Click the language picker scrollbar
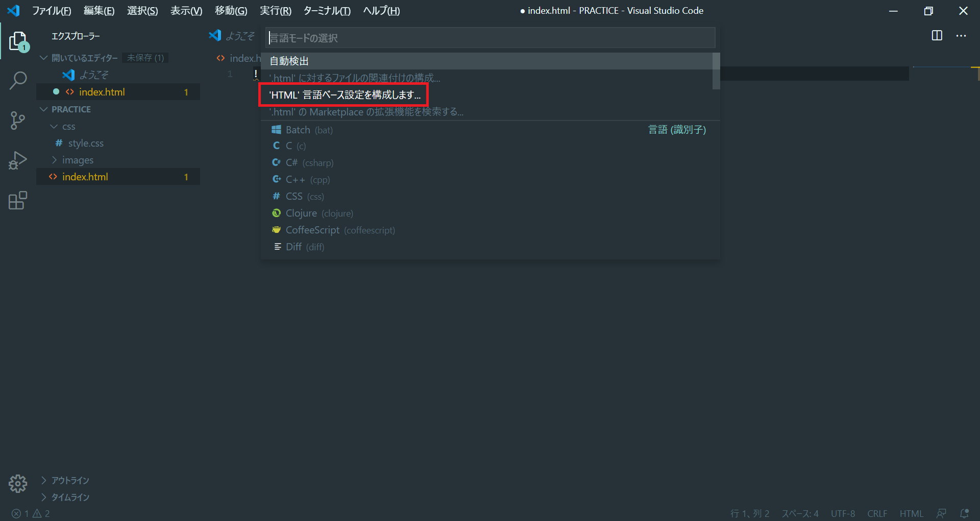 point(716,71)
